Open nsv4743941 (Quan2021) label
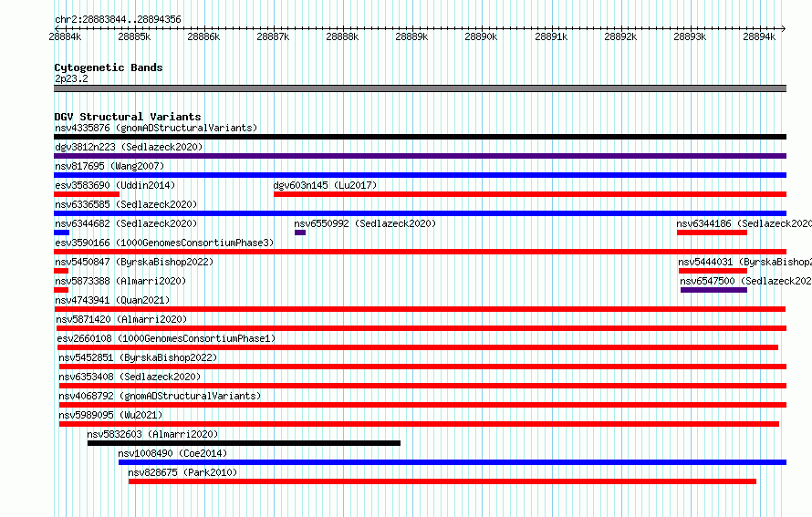Screen dimensions: 812x517 click(112, 300)
